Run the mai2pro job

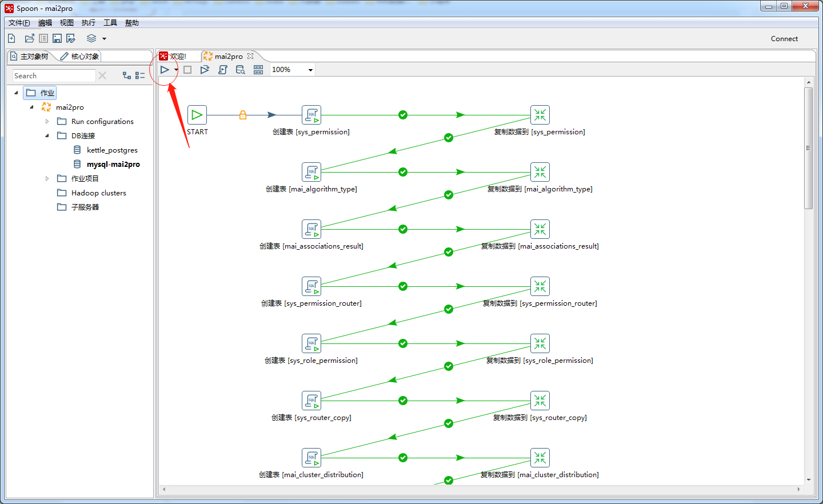[165, 69]
